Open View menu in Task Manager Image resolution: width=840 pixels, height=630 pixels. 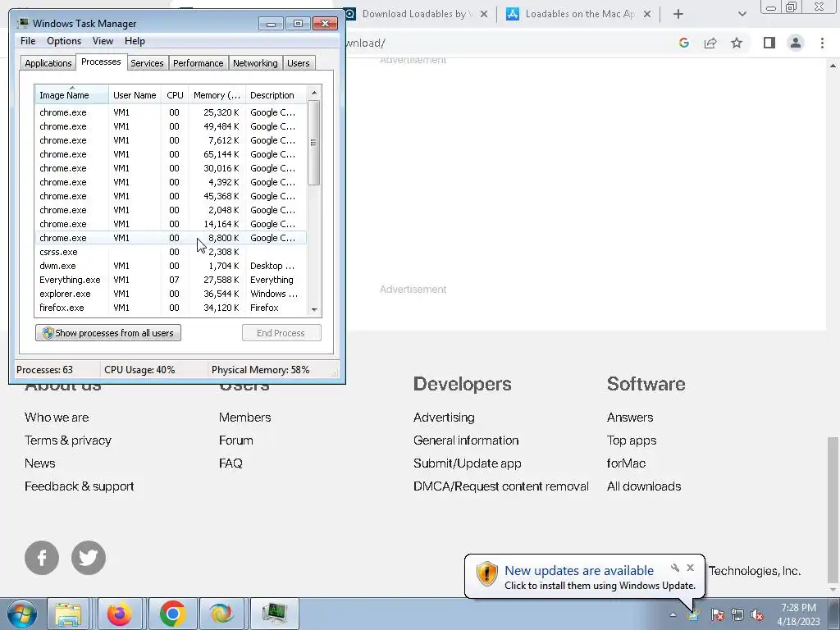coord(103,41)
